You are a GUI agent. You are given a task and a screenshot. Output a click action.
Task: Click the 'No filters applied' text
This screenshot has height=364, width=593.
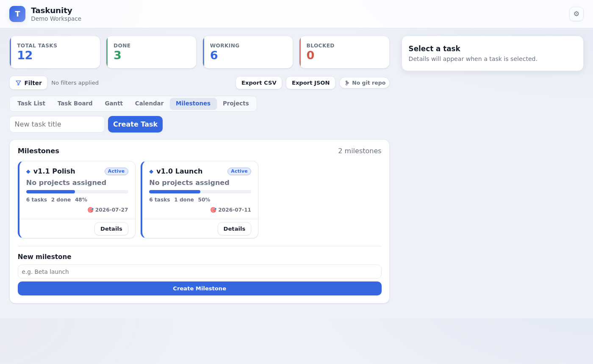click(x=75, y=83)
